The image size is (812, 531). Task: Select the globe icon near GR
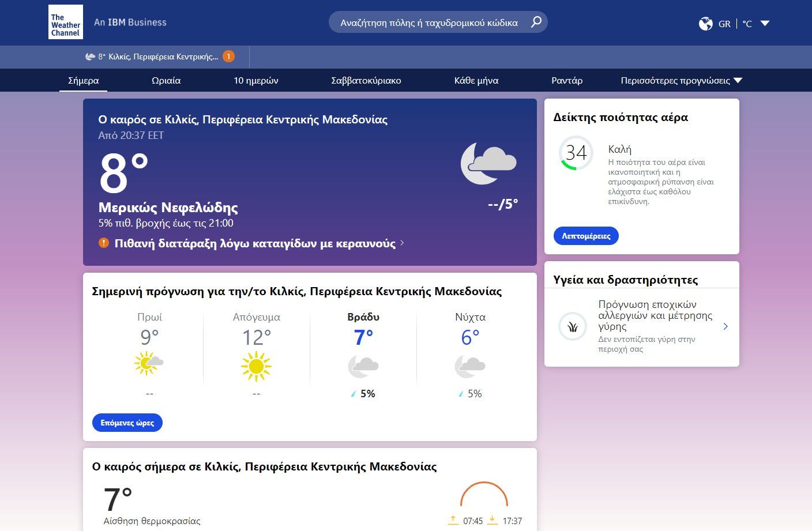tap(706, 24)
